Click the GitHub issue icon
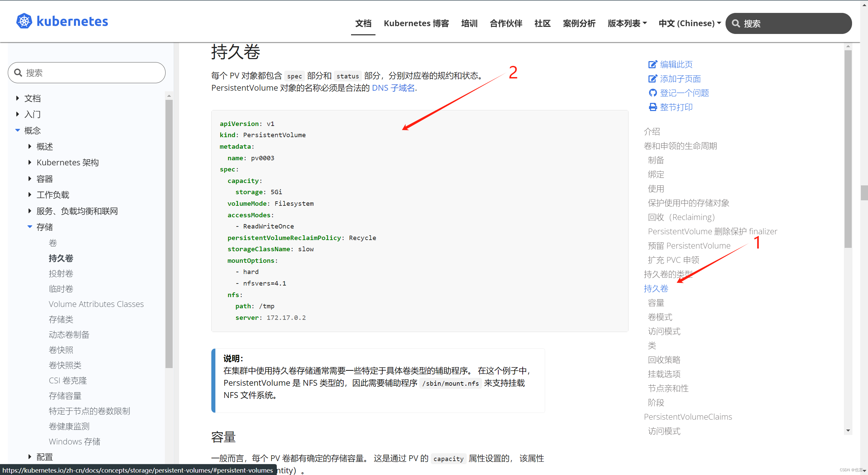 tap(653, 93)
